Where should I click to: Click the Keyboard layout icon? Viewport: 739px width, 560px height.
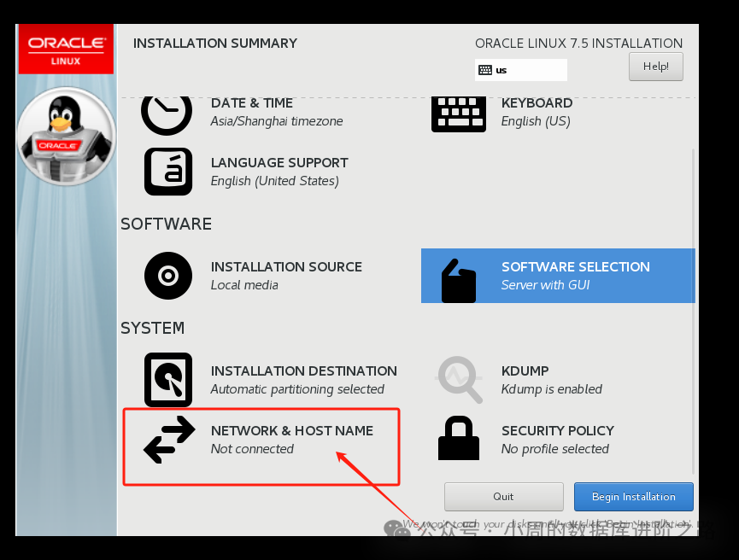[458, 114]
